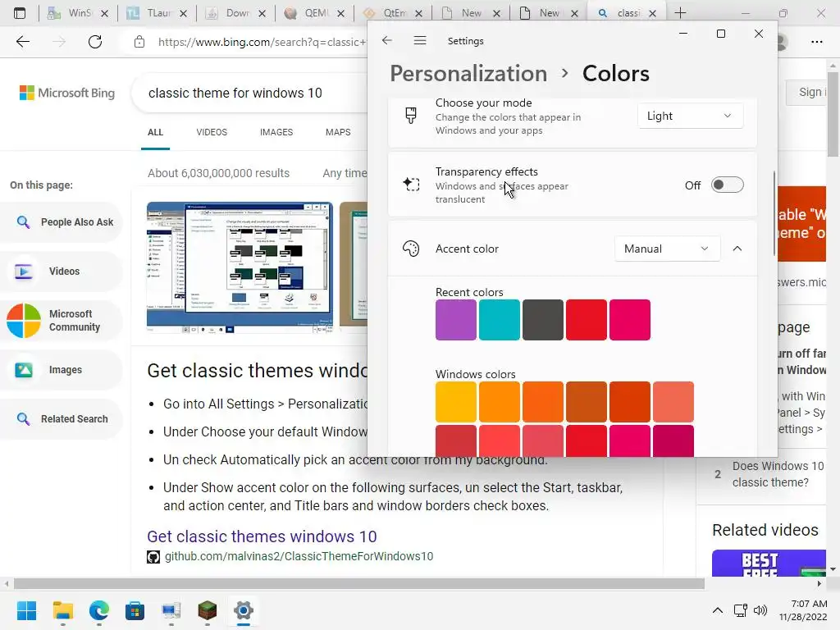Open Edge settings and more ellipsis
Screen dimensions: 840x630
[x=816, y=42]
